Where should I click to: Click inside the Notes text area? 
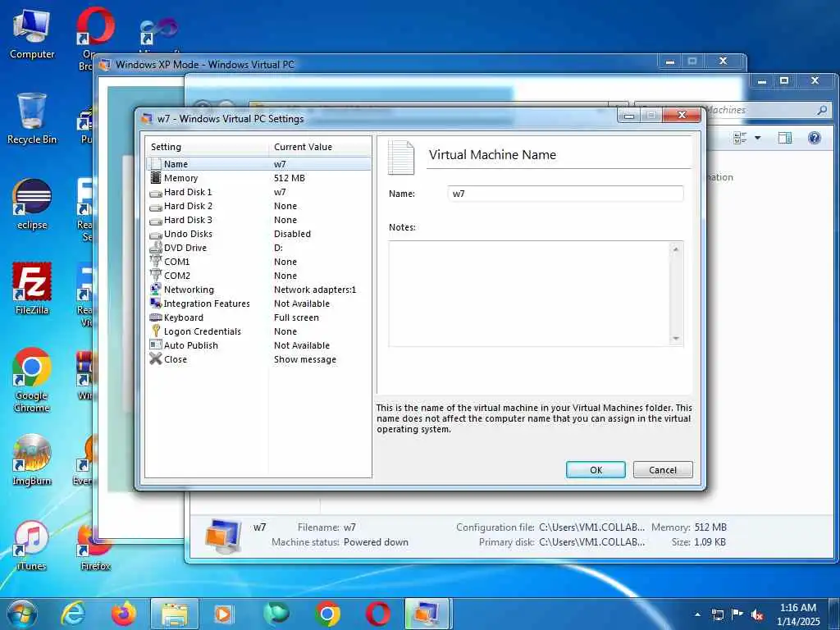[529, 293]
